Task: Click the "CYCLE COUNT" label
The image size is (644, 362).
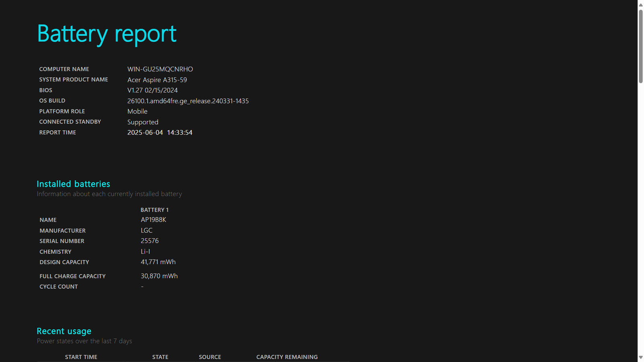Action: [59, 286]
